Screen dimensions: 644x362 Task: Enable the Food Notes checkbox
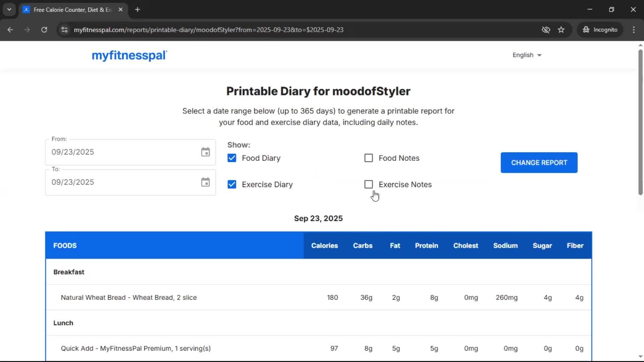point(369,158)
